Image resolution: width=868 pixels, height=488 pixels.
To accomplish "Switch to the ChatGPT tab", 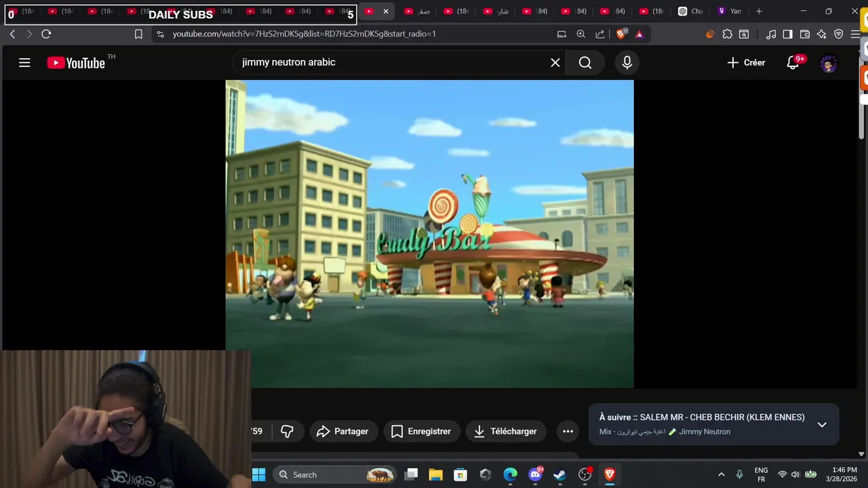I will point(691,12).
